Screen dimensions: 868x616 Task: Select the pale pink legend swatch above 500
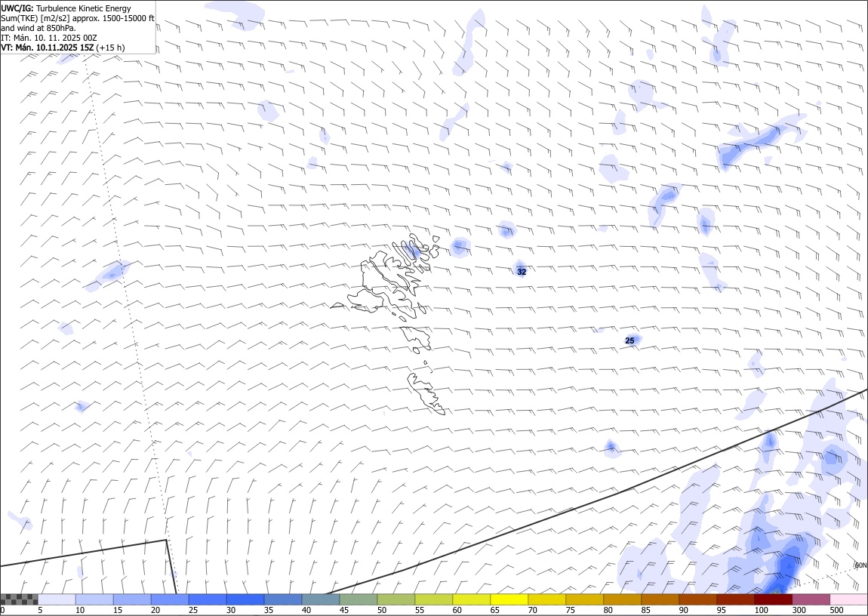coord(848,599)
